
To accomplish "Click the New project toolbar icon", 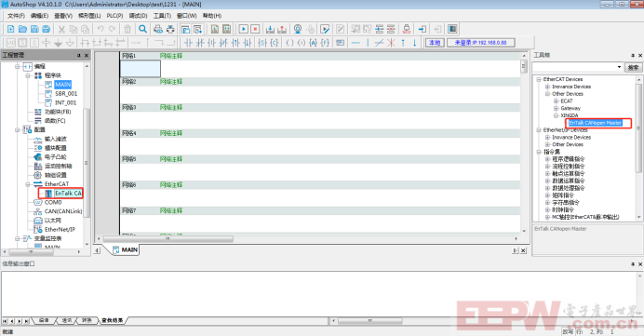I will tap(10, 29).
